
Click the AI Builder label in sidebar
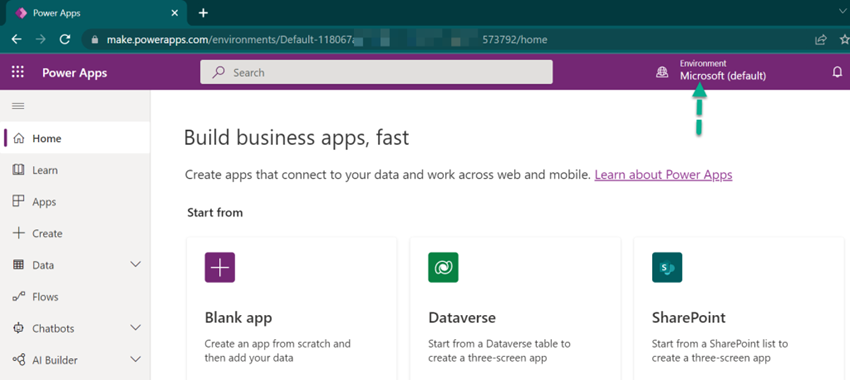[55, 360]
